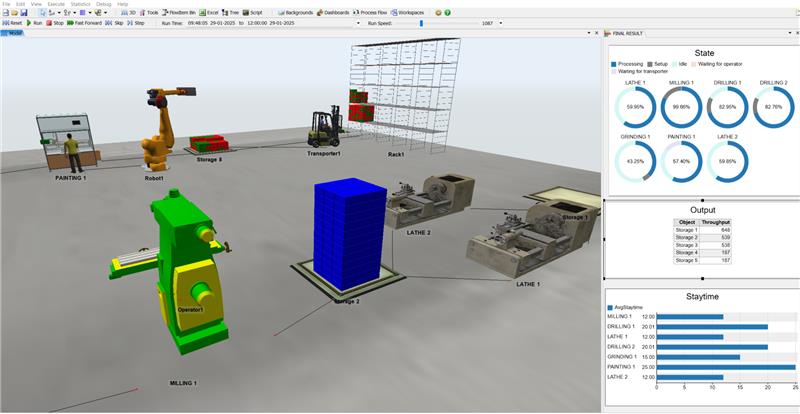The width and height of the screenshot is (800, 414).
Task: Select the standard pointer mode icon
Action: [43, 12]
